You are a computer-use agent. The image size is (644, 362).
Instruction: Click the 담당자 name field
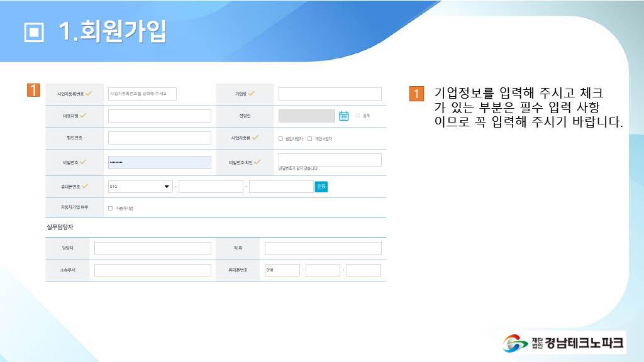(152, 248)
